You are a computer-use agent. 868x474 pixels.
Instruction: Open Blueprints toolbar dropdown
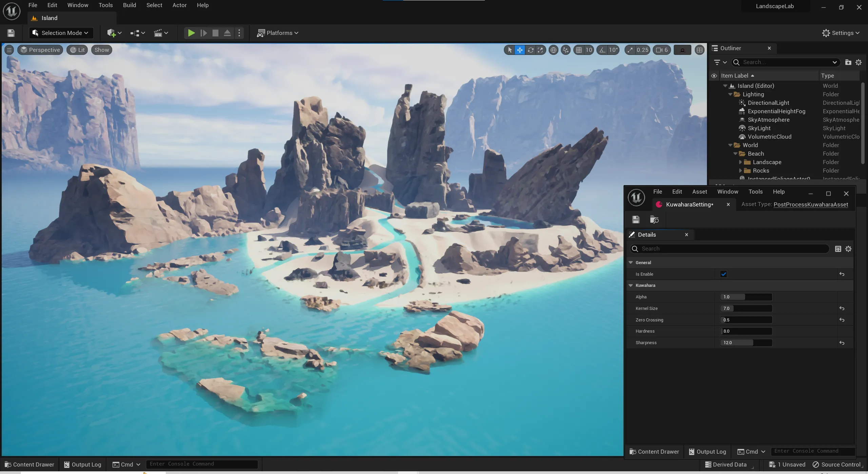coord(138,33)
